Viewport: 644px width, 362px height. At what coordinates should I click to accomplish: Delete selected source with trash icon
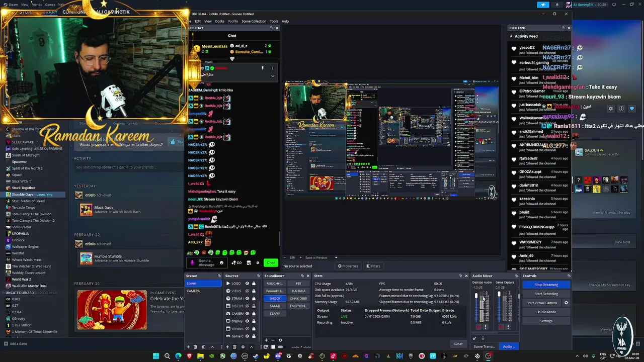(x=234, y=347)
